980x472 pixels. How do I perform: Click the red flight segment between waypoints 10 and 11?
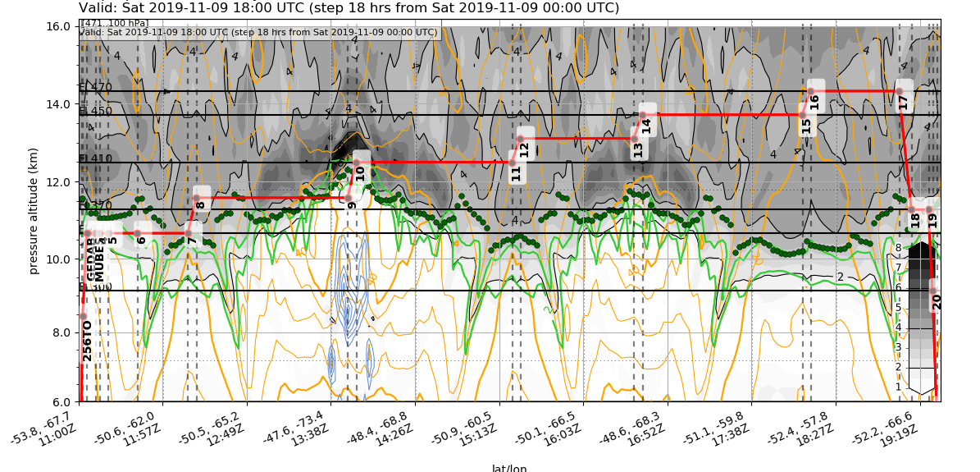click(435, 163)
